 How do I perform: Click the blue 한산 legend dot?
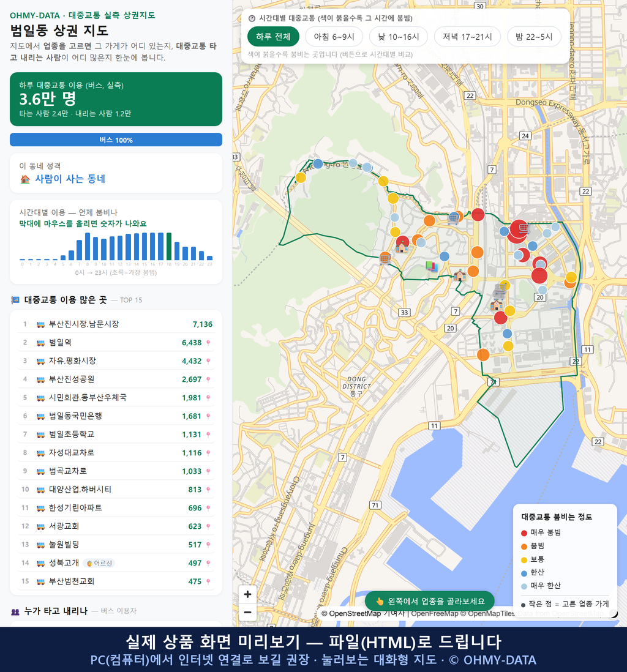click(524, 573)
